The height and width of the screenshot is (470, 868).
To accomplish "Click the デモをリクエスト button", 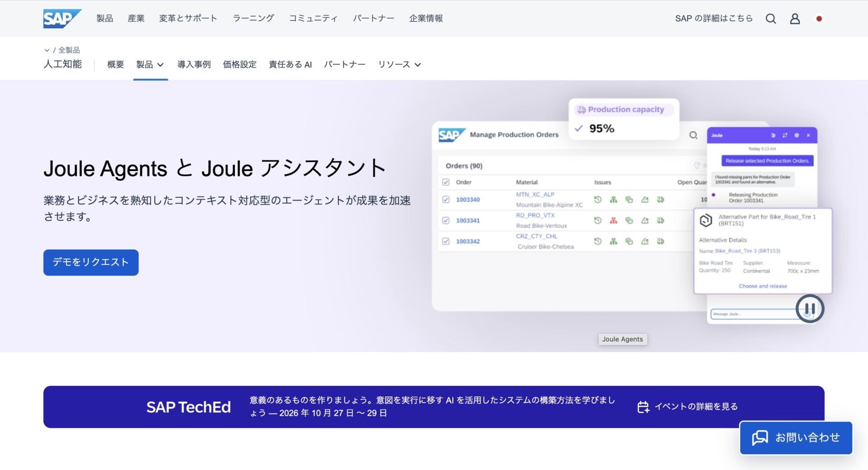I will coord(91,262).
